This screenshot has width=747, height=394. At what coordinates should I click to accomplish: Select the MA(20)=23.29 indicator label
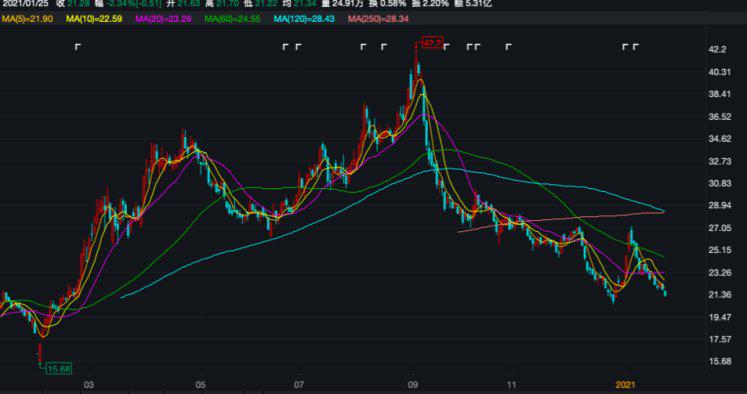point(163,19)
